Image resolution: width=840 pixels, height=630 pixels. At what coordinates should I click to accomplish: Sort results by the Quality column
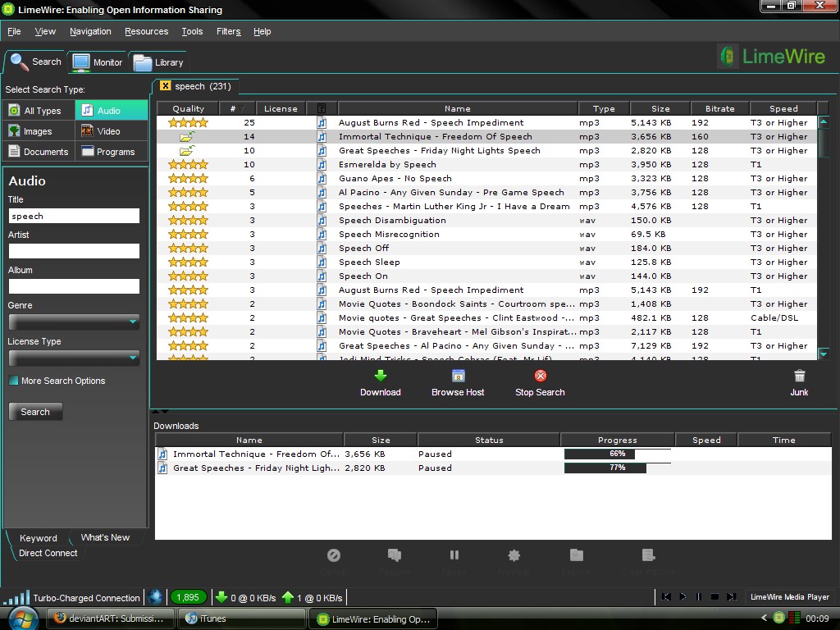point(188,109)
